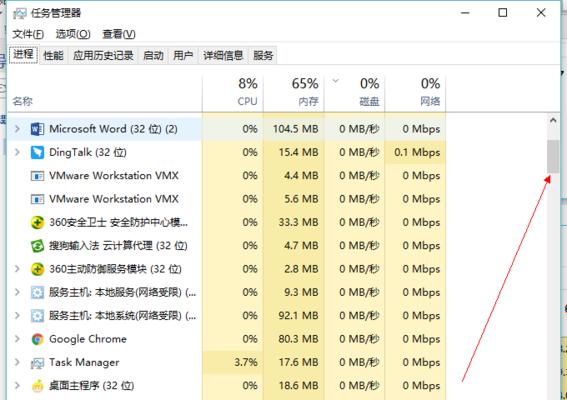Open the 选项(O) menu
The width and height of the screenshot is (567, 400).
73,34
